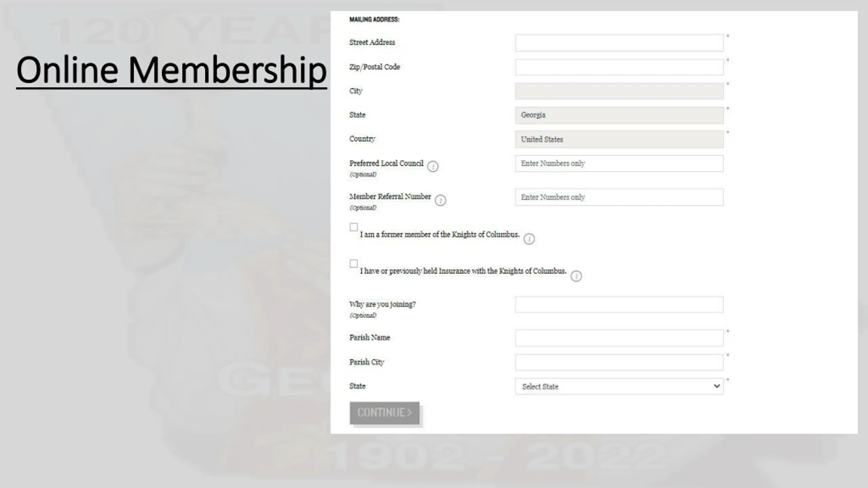Click the State field showing Georgia

(x=619, y=115)
